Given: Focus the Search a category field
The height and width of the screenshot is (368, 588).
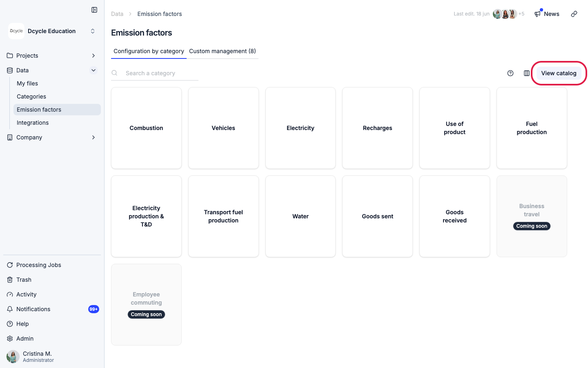Looking at the screenshot, I should pyautogui.click(x=155, y=73).
